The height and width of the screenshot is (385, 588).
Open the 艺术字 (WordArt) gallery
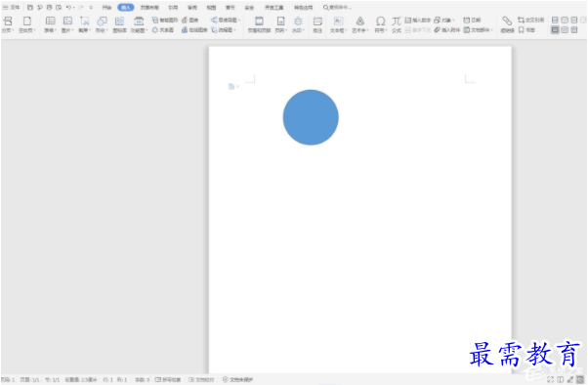coord(360,24)
